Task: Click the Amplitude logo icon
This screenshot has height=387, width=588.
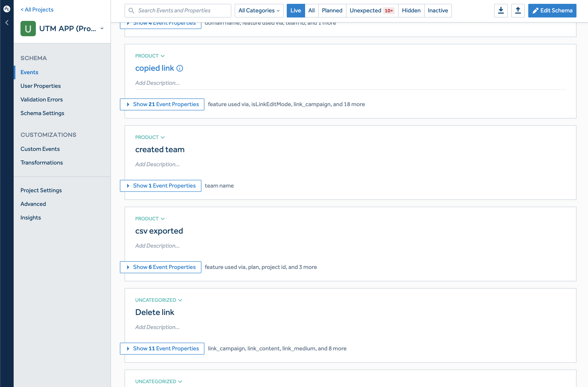Action: pos(7,9)
